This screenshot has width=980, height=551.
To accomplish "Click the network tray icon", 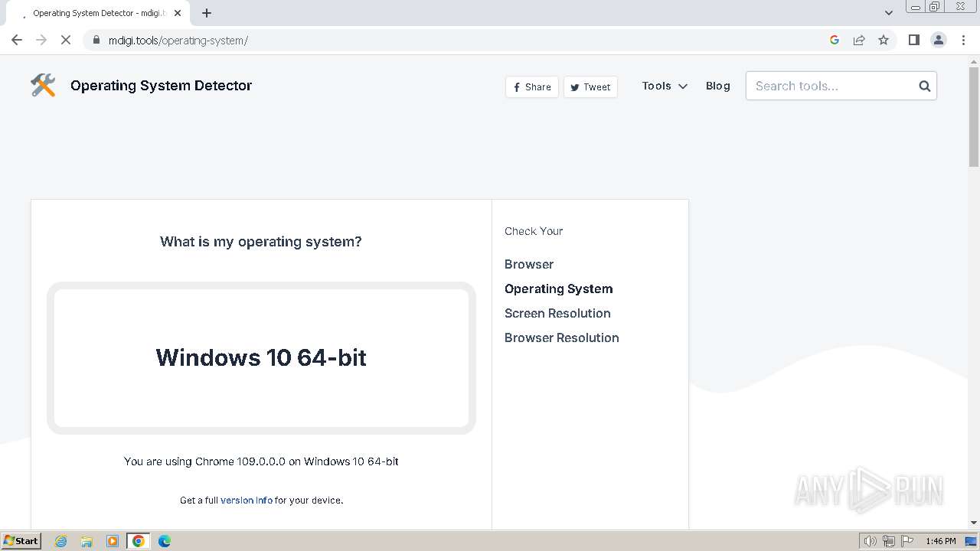I will [889, 541].
